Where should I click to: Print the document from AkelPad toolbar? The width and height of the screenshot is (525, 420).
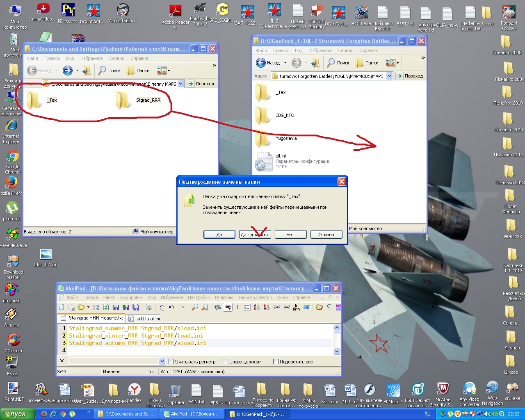148,307
